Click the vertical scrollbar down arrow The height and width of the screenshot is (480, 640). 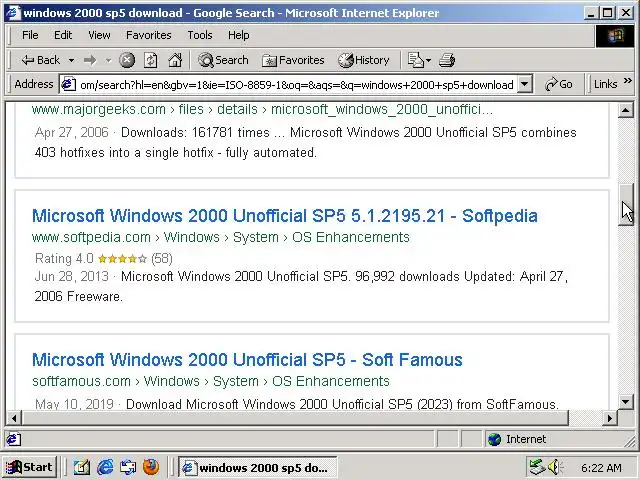[625, 402]
